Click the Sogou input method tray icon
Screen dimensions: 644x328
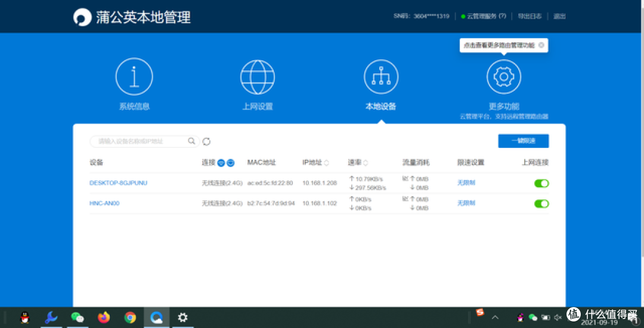(480, 312)
